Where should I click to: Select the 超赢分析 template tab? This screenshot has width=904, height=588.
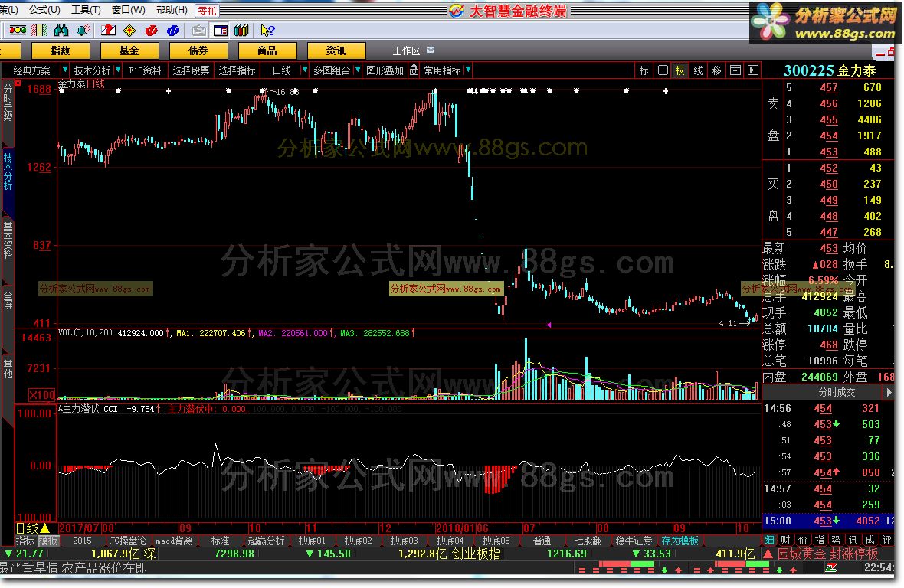pyautogui.click(x=266, y=541)
